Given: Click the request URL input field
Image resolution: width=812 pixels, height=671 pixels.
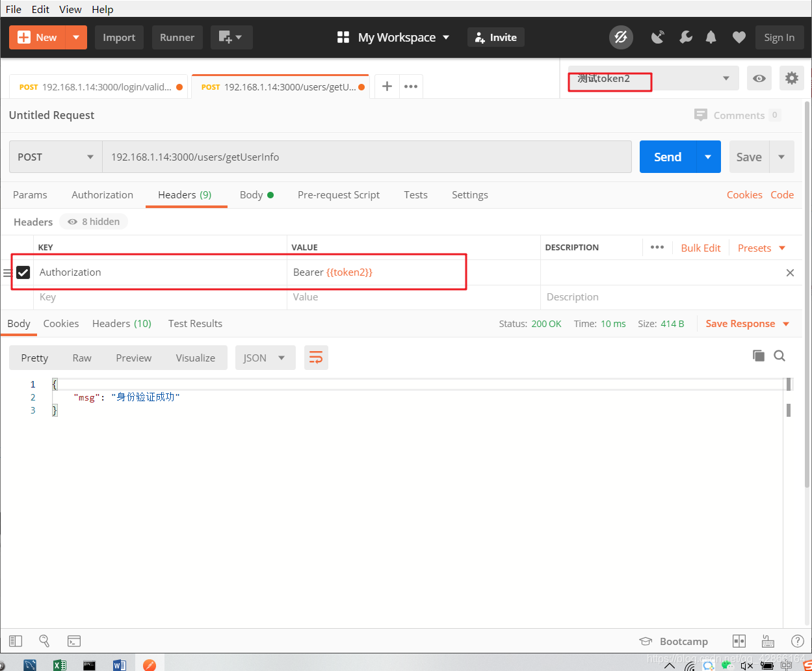Looking at the screenshot, I should (367, 157).
